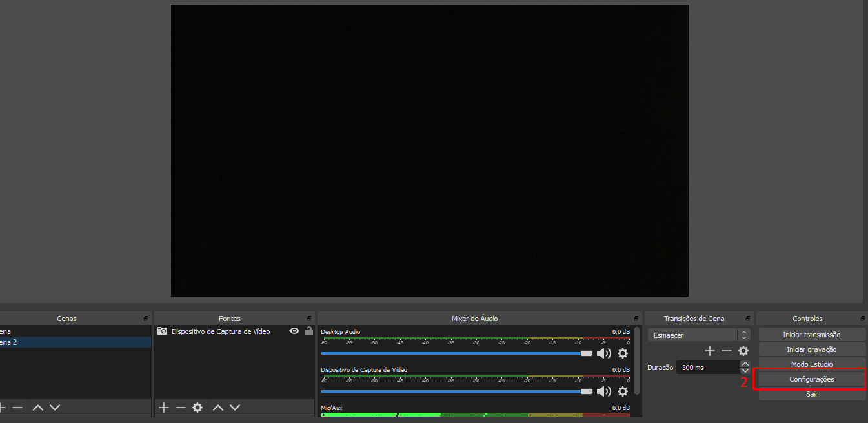The height and width of the screenshot is (423, 868).
Task: Undock the Mixer de Áudio panel
Action: click(636, 319)
